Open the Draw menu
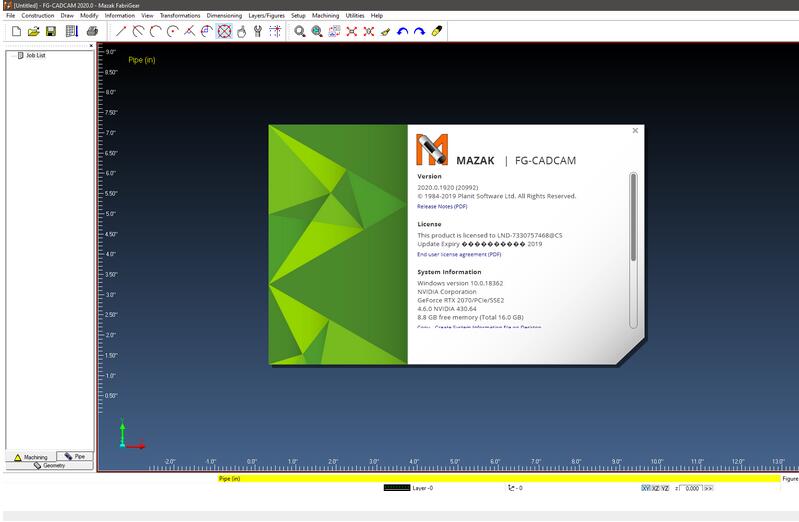Viewport: 799px width, 522px height. pyautogui.click(x=67, y=16)
